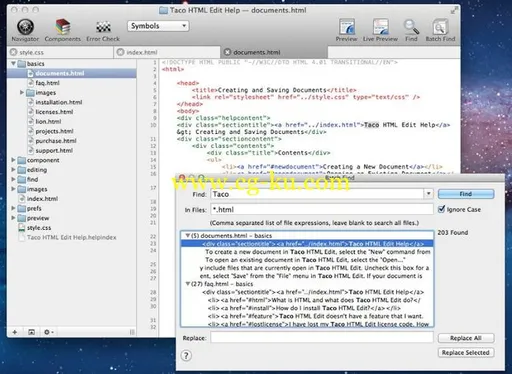Viewport: 512px width, 374px height.
Task: Click the Find field containing Taco
Action: tap(317, 194)
